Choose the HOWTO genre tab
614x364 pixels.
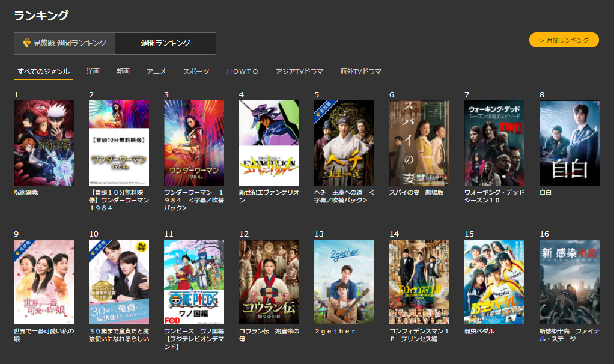tap(242, 71)
